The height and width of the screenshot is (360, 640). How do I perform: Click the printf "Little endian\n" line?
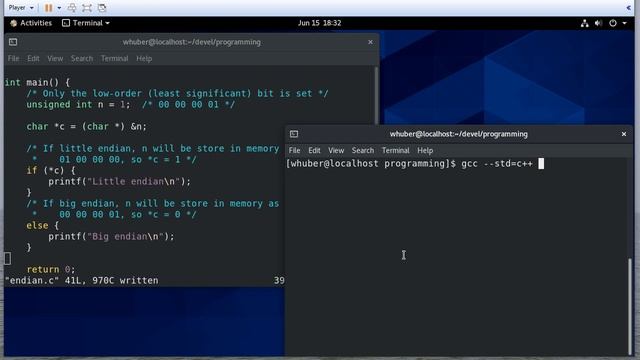tap(120, 182)
